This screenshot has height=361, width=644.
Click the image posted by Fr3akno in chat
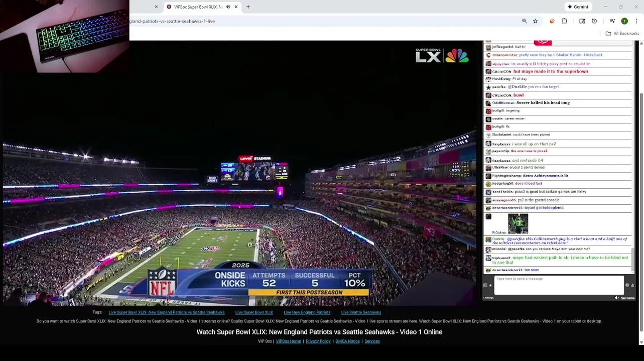pyautogui.click(x=518, y=224)
